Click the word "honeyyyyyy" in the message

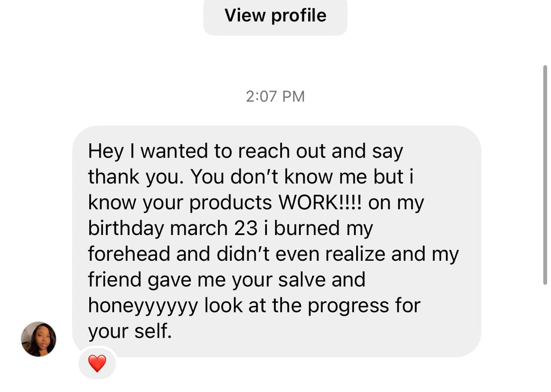[143, 305]
